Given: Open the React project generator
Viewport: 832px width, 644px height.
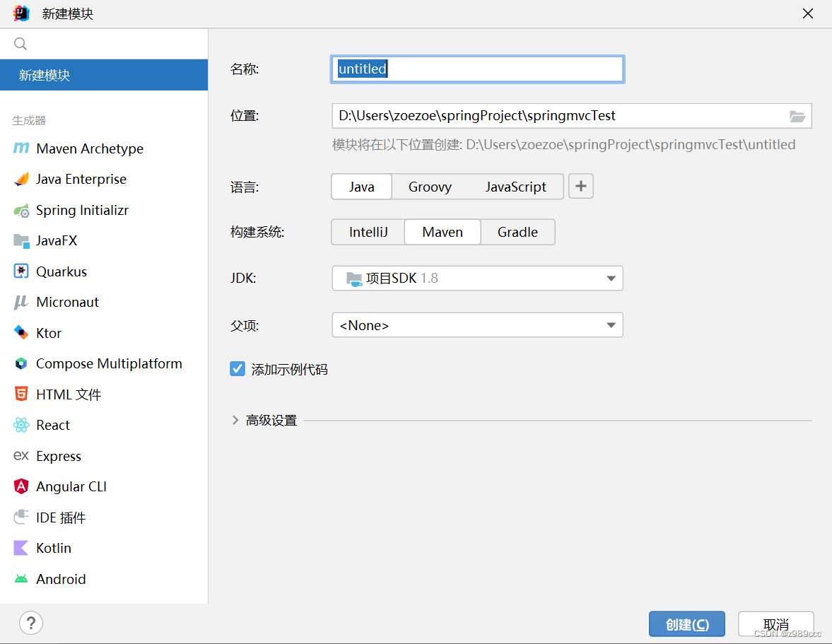Looking at the screenshot, I should 52,425.
